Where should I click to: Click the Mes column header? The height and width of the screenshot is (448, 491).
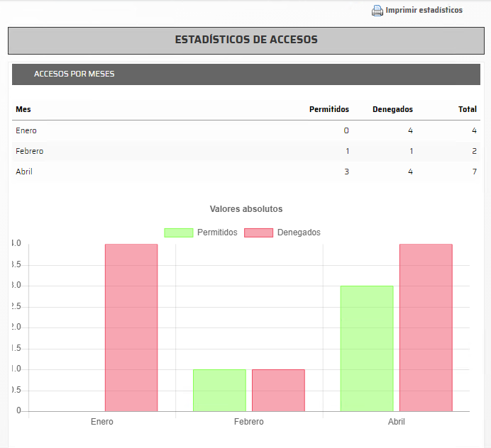23,109
